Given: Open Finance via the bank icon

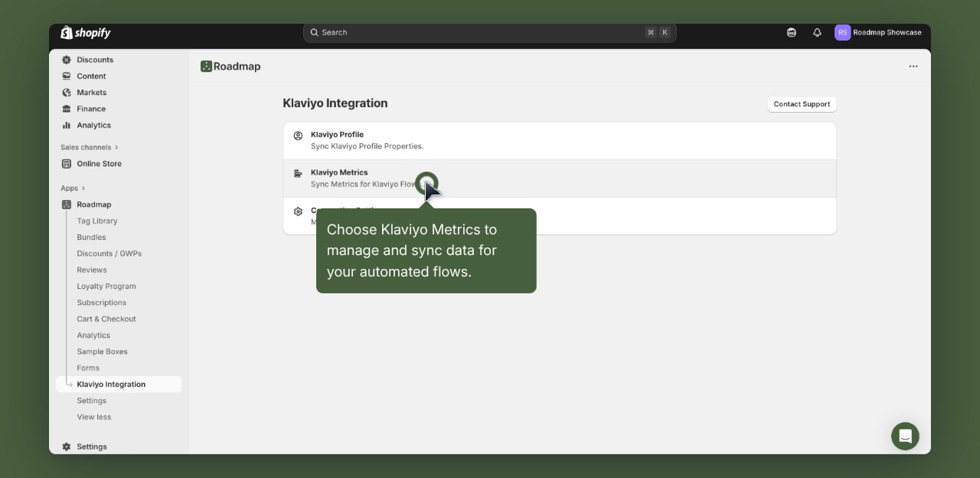Looking at the screenshot, I should tap(67, 109).
